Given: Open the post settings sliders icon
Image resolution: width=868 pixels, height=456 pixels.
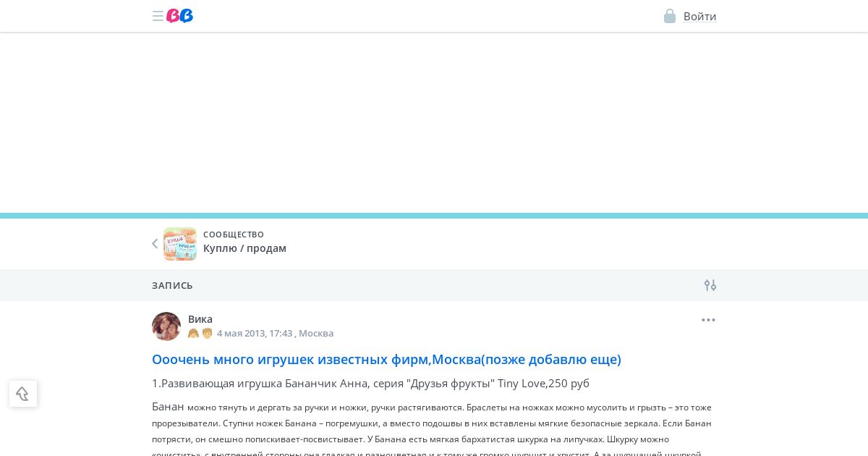Looking at the screenshot, I should click(x=710, y=285).
